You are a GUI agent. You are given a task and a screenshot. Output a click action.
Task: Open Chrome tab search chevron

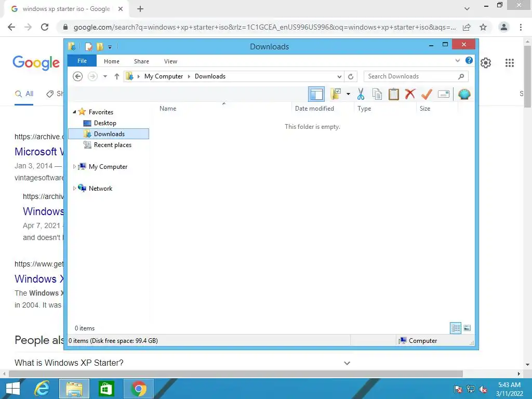[467, 9]
